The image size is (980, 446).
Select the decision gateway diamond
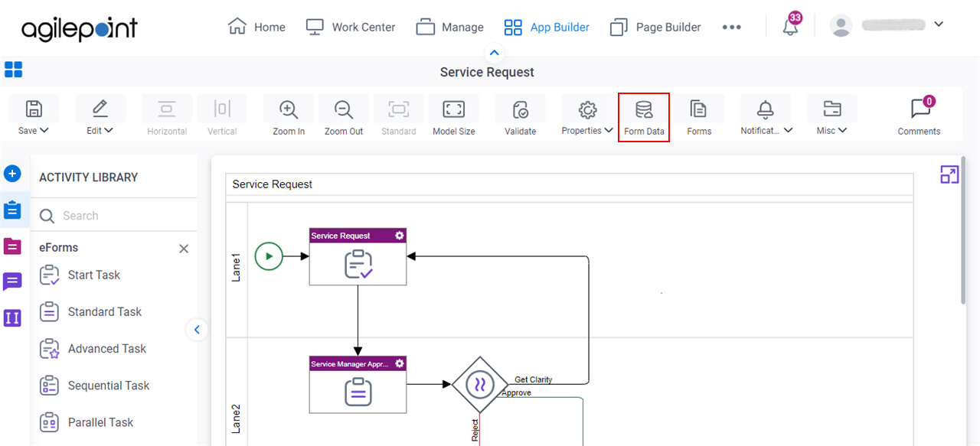[480, 385]
